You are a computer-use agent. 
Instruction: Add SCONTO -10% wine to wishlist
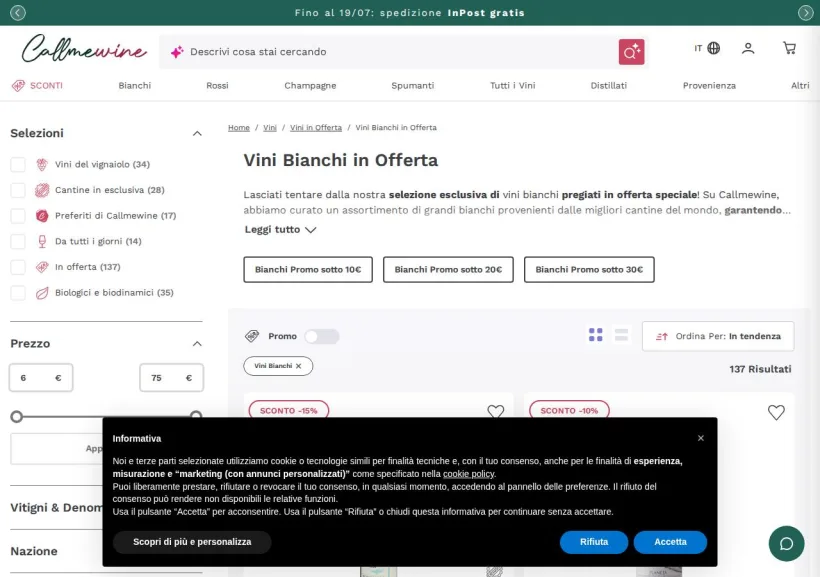tap(776, 412)
